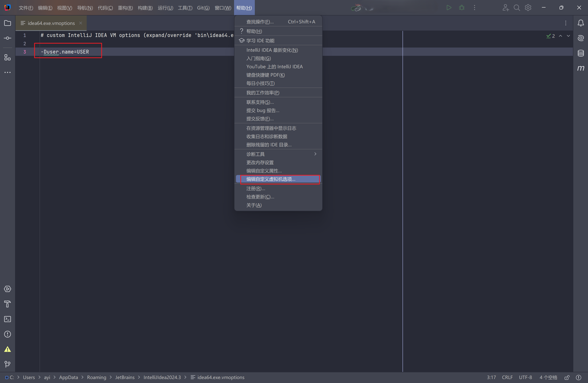Screen dimensions: 588x383
Task: Close the idea64.exe.vmoptions tab
Action: coord(80,23)
